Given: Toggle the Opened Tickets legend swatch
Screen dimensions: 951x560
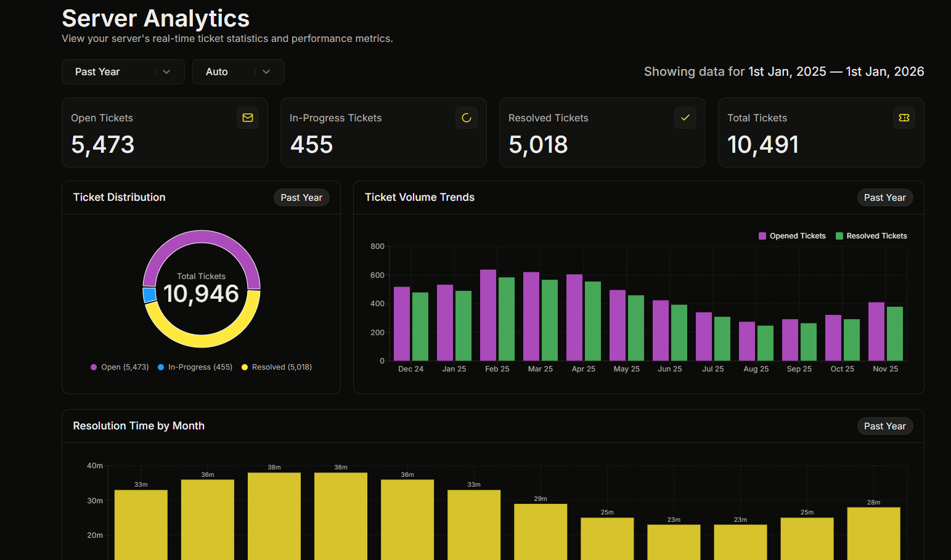Looking at the screenshot, I should (x=762, y=236).
